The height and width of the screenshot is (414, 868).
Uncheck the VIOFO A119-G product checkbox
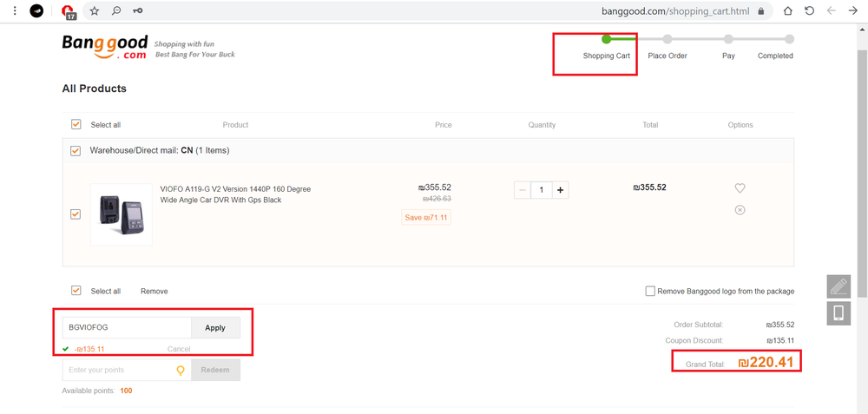tap(76, 214)
